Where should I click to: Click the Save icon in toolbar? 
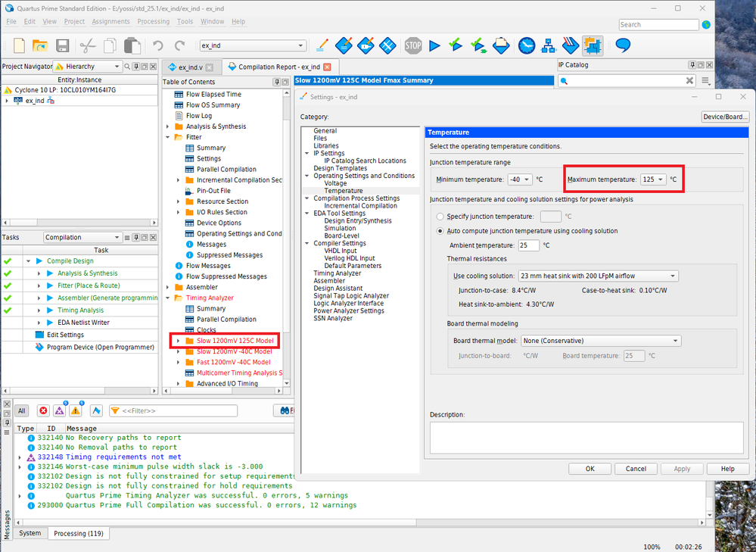62,45
